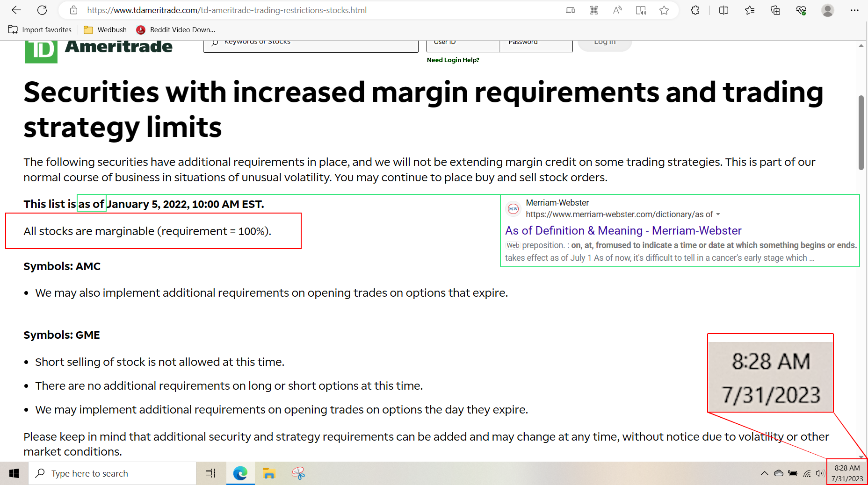This screenshot has height=485, width=868.
Task: Open the Collections panel
Action: pos(775,10)
